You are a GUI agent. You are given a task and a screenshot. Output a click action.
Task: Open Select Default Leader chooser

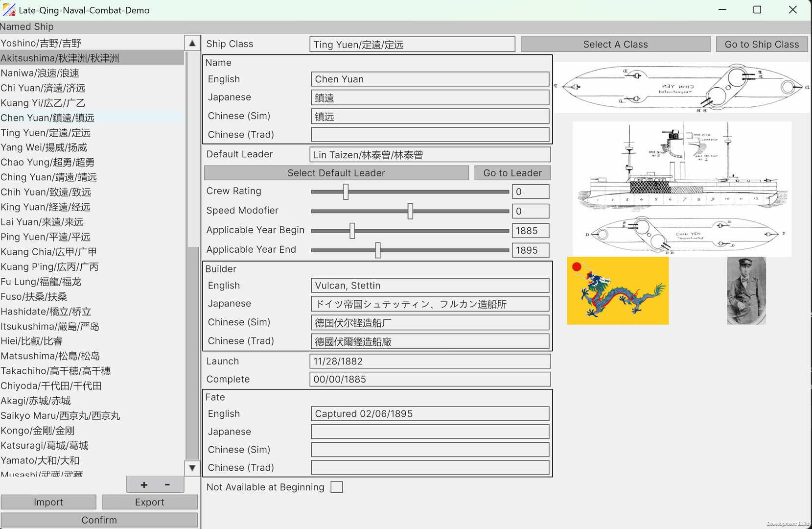pyautogui.click(x=336, y=173)
